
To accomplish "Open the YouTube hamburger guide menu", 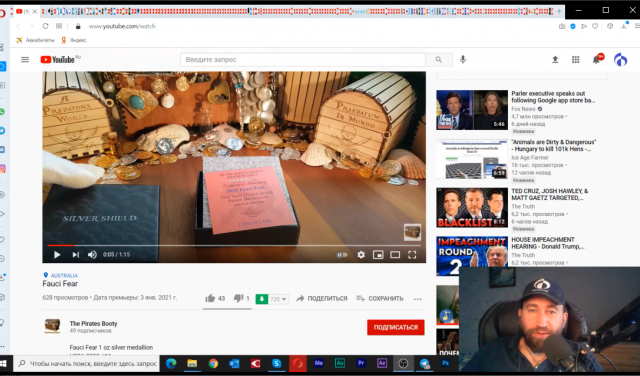I will (25, 60).
